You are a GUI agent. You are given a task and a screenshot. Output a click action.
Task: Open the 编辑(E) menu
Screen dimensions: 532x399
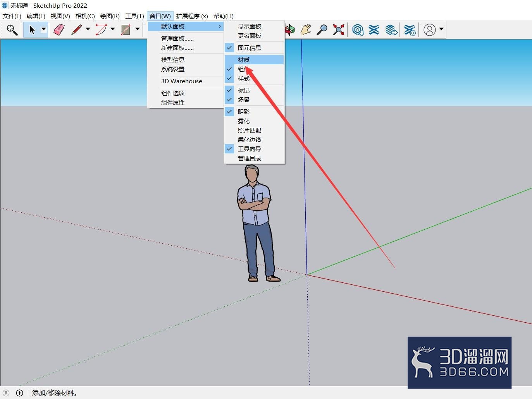[36, 16]
